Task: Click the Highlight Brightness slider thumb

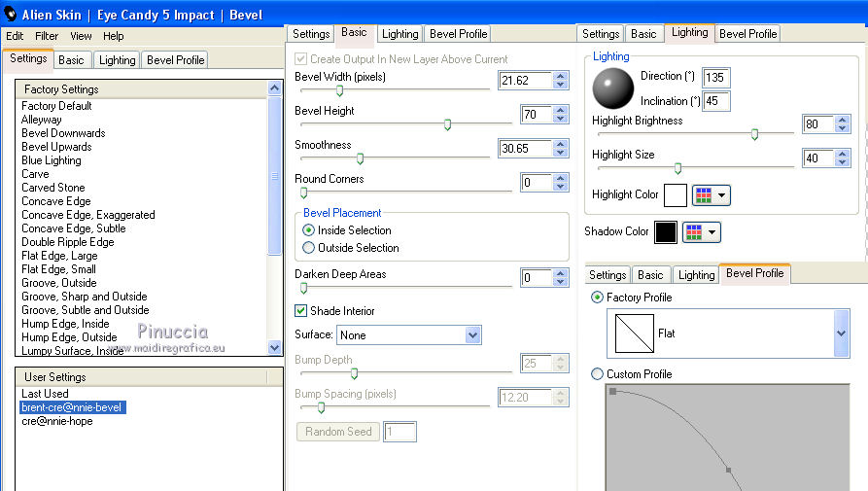Action: (754, 134)
